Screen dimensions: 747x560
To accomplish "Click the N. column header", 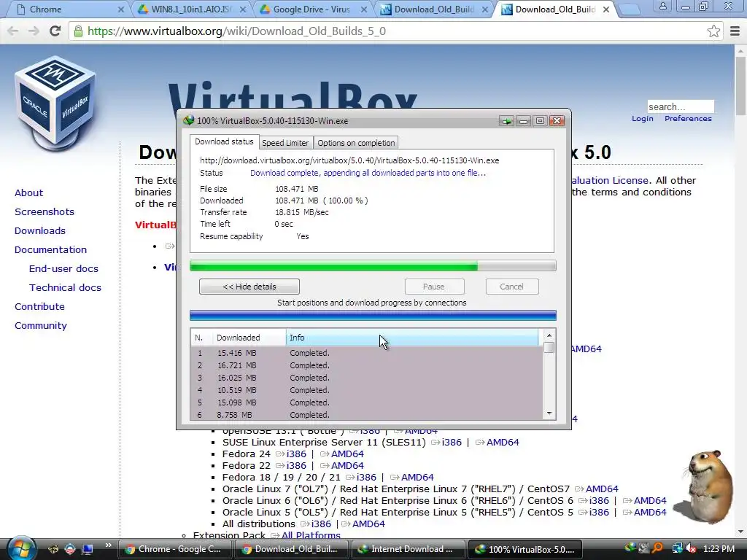I will (x=201, y=338).
